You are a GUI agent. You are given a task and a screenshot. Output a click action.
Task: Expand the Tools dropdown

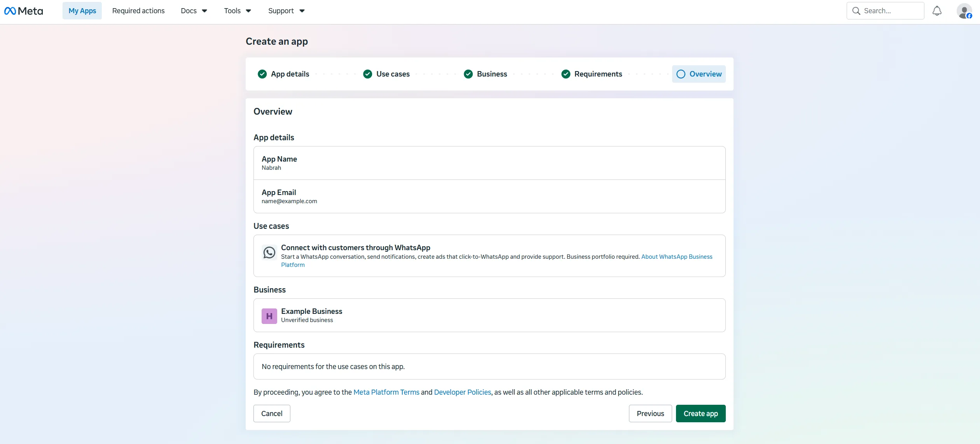coord(238,11)
